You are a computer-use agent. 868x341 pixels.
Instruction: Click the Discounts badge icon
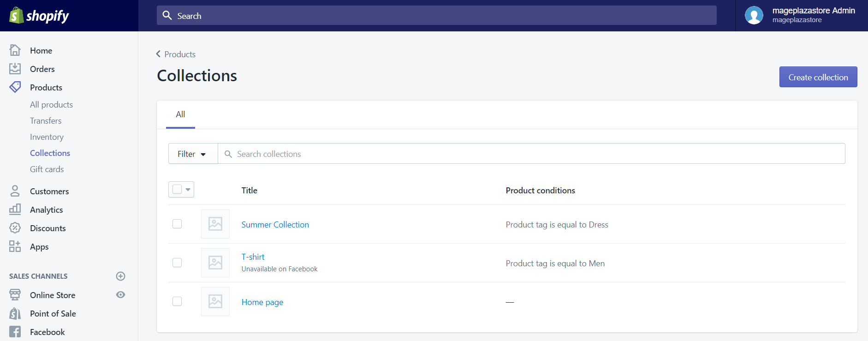click(x=15, y=228)
